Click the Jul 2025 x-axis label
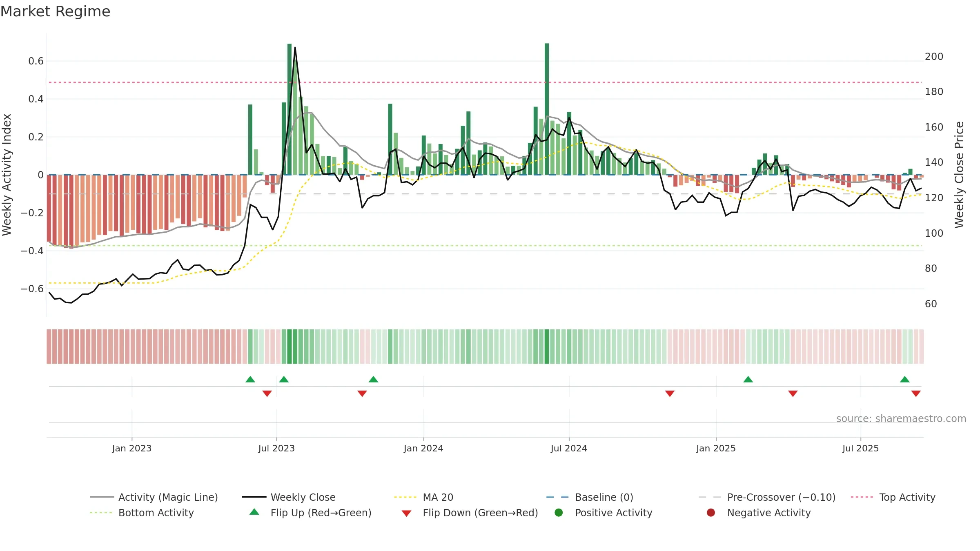Viewport: 980px width, 551px height. point(860,448)
